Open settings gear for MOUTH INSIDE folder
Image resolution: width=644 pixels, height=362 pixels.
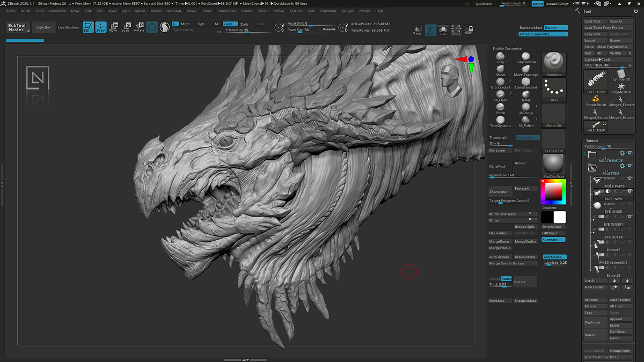pos(623,153)
